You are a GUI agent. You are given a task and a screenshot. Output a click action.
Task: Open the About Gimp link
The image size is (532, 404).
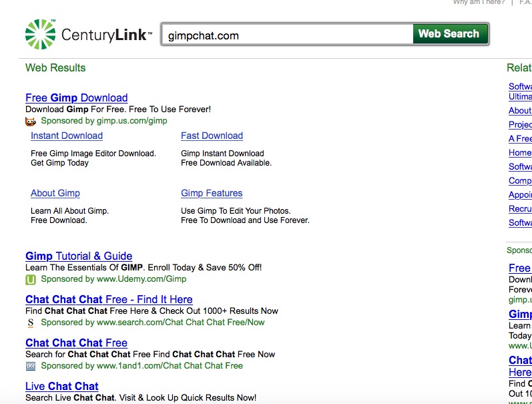point(55,193)
